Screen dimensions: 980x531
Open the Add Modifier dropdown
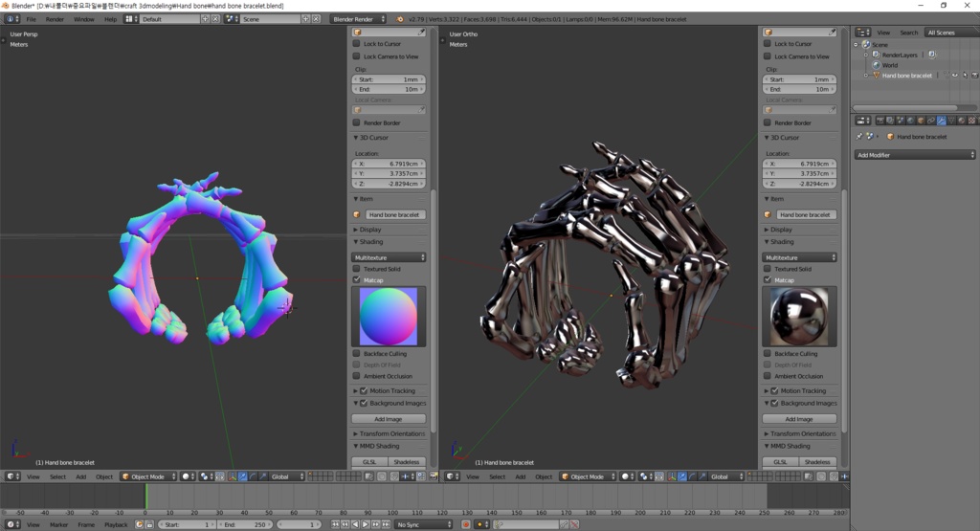click(914, 155)
